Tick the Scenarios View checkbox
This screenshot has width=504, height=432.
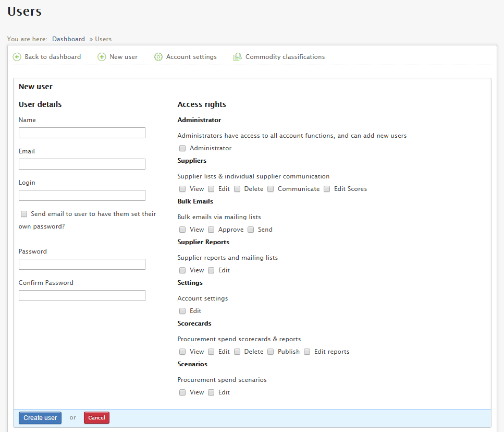click(182, 392)
